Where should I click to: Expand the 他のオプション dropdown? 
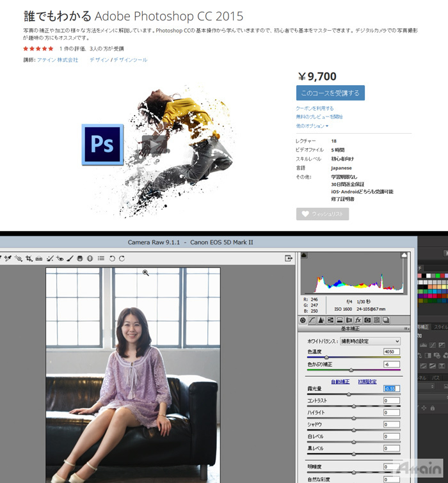312,126
